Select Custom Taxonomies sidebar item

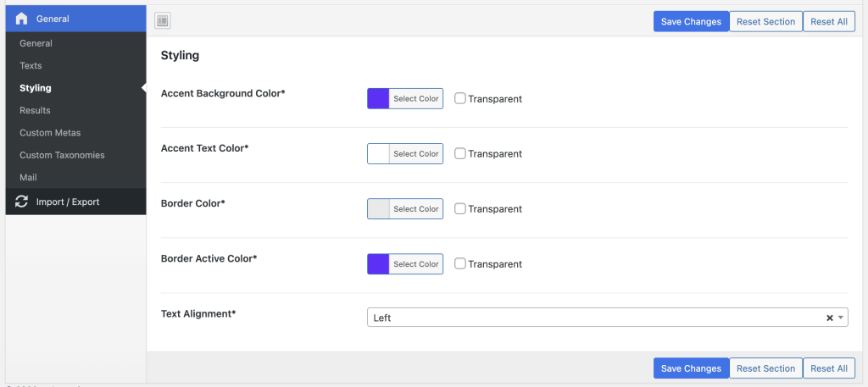pyautogui.click(x=62, y=155)
